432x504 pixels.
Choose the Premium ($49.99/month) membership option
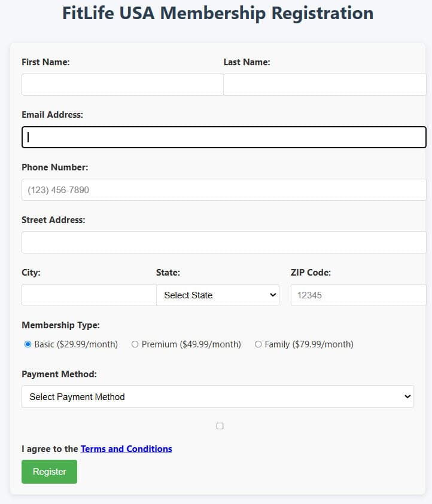[x=135, y=344]
